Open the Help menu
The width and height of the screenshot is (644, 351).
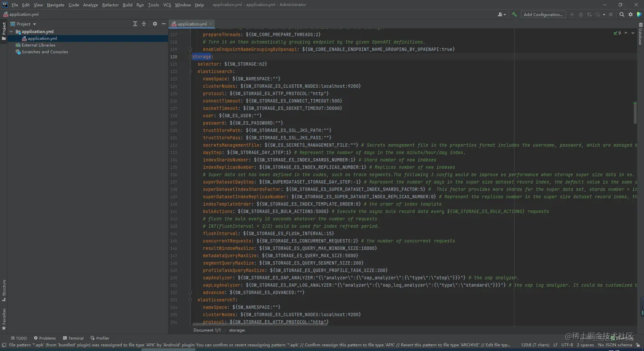pyautogui.click(x=199, y=5)
